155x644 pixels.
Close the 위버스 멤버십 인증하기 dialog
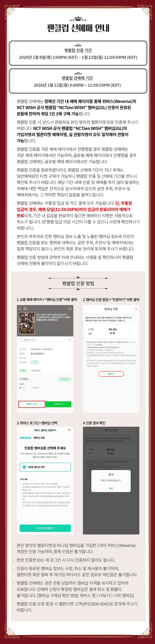[69, 430]
